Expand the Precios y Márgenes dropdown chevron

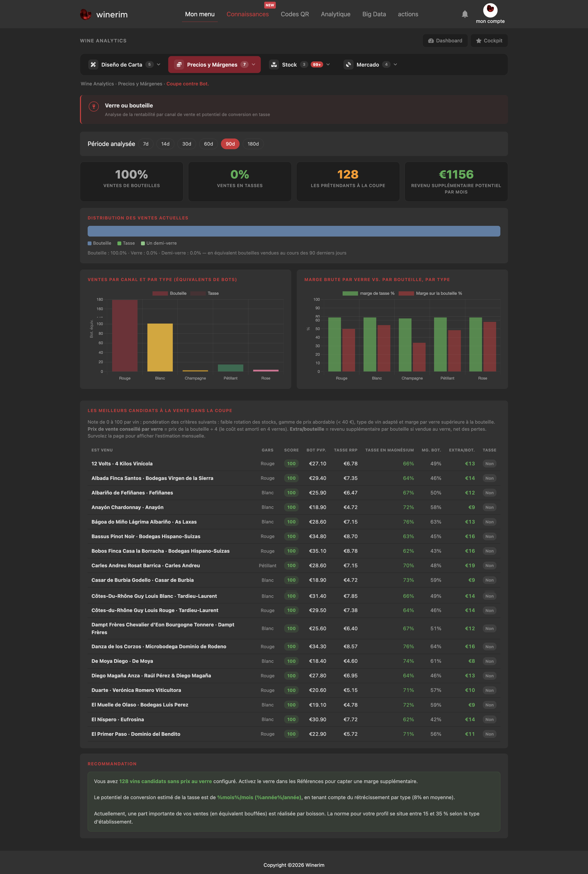click(254, 65)
